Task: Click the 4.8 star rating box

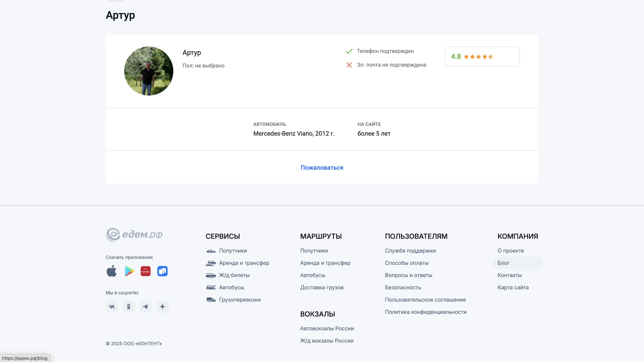Action: click(482, 57)
